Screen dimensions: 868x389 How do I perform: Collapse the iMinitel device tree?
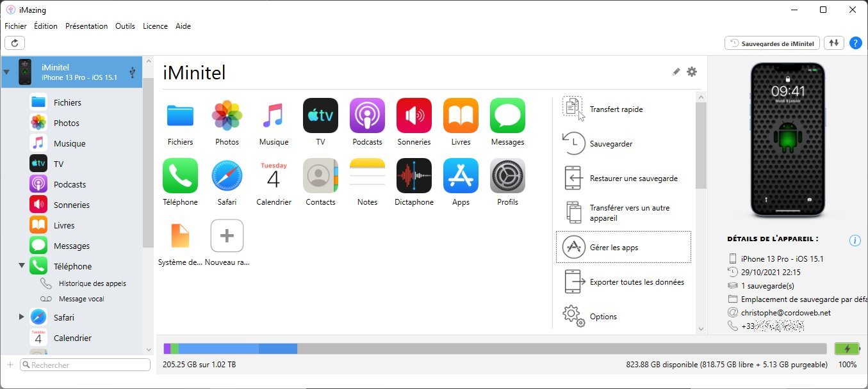(x=6, y=72)
